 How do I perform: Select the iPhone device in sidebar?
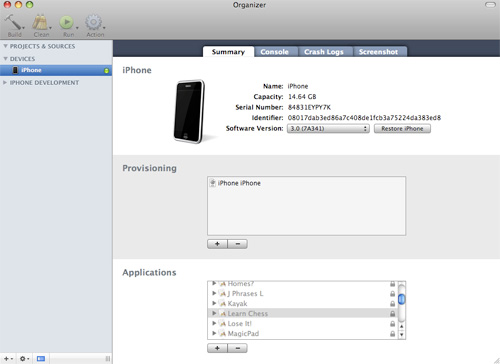click(56, 70)
